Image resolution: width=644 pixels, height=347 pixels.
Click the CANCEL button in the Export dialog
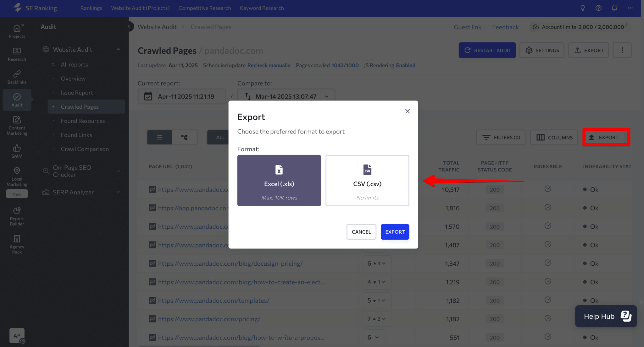pyautogui.click(x=361, y=232)
